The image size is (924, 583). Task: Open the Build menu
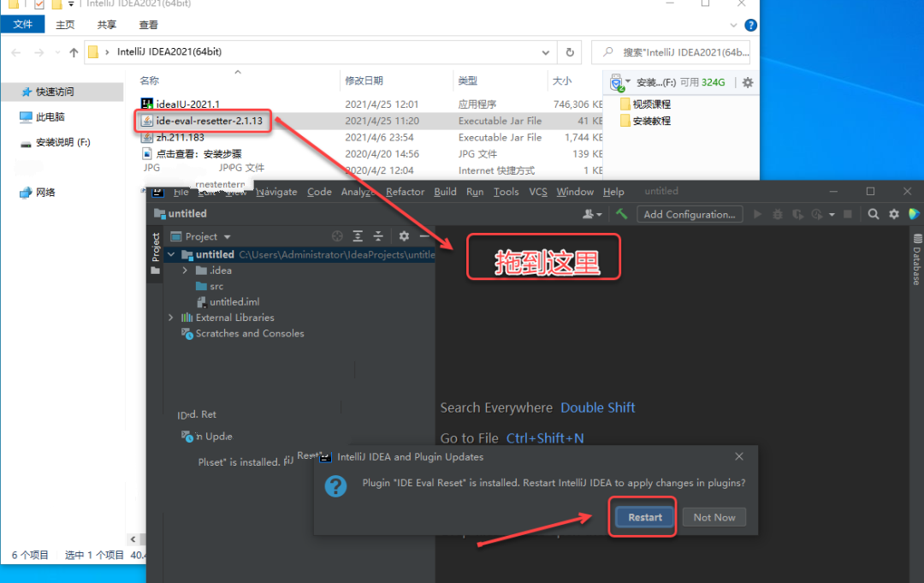click(445, 192)
